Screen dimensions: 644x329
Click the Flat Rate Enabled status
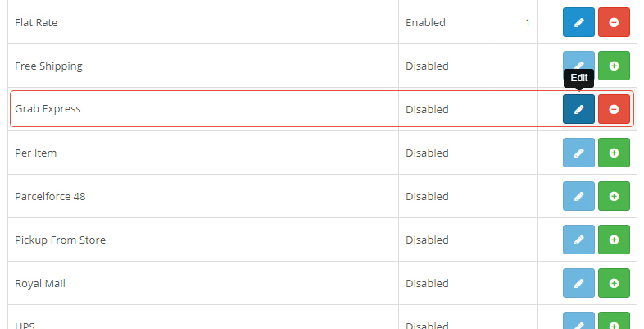point(425,22)
